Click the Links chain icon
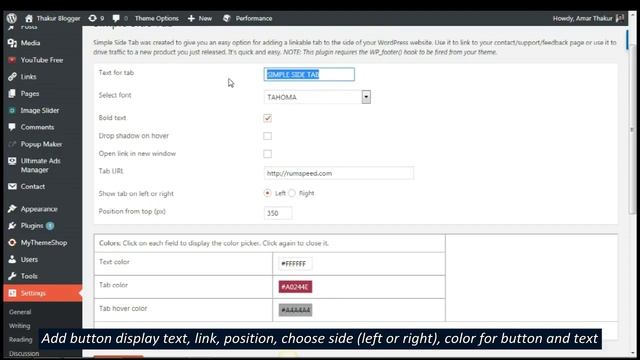The image size is (640, 360). 12,77
